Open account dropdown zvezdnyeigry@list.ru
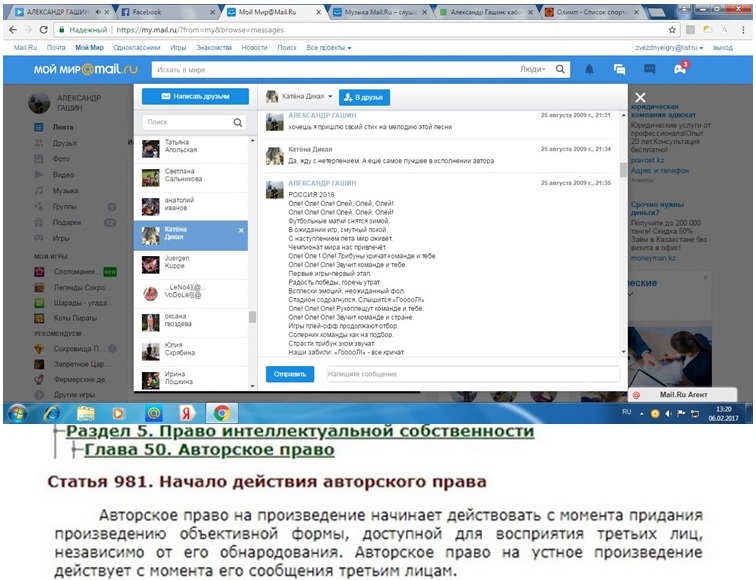The image size is (756, 580). click(x=669, y=48)
